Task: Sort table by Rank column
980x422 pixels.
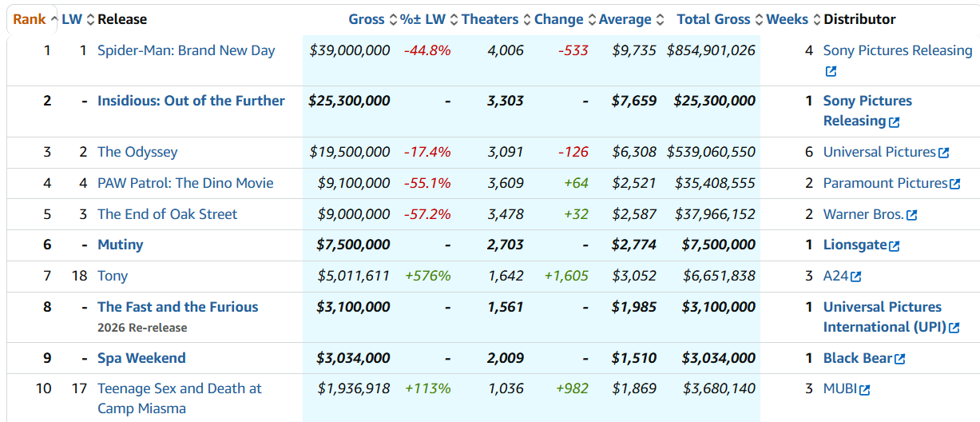Action: tap(35, 19)
